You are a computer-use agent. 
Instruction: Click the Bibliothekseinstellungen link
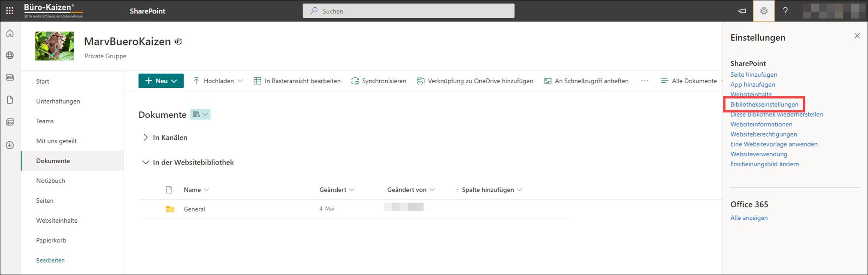[764, 105]
